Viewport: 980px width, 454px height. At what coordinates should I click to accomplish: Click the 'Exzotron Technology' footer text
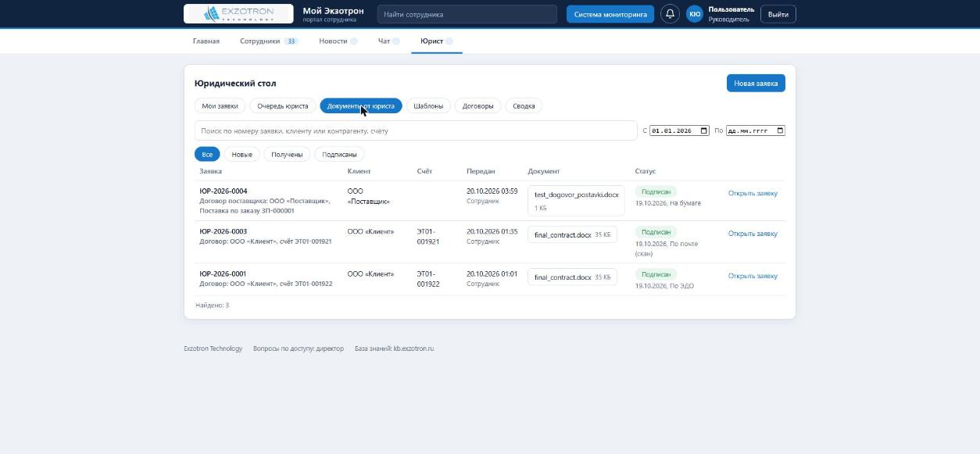tap(213, 349)
